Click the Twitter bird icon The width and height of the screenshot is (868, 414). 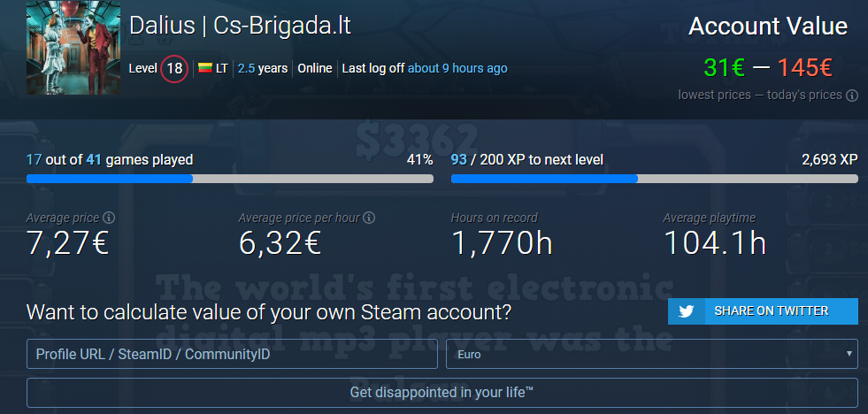(x=687, y=311)
